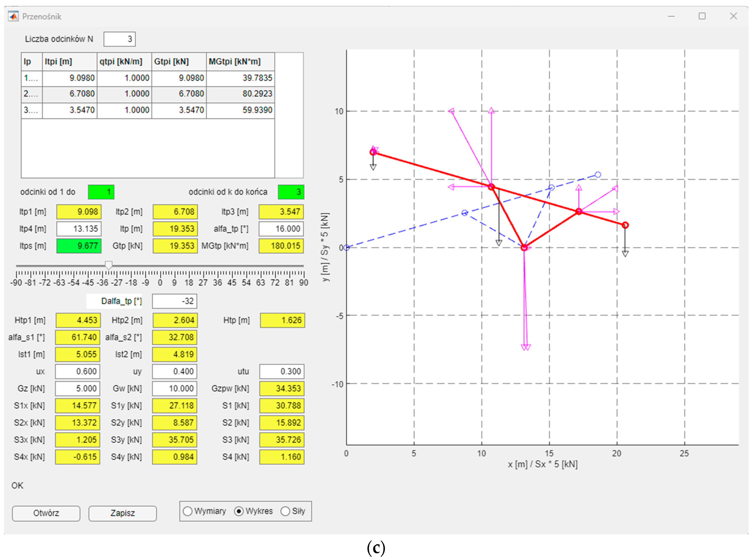753x560 pixels.
Task: Click the Otwórz button
Action: 46,513
